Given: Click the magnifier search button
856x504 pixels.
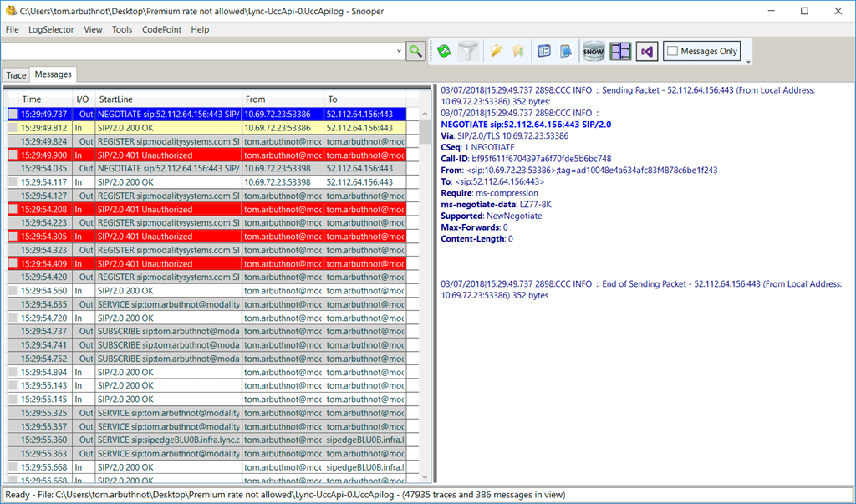Looking at the screenshot, I should point(415,52).
